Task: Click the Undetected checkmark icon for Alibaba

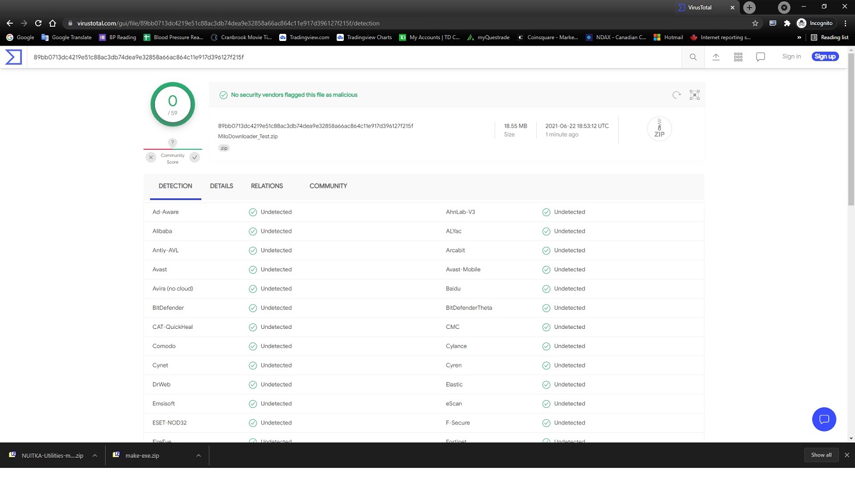Action: 253,232
